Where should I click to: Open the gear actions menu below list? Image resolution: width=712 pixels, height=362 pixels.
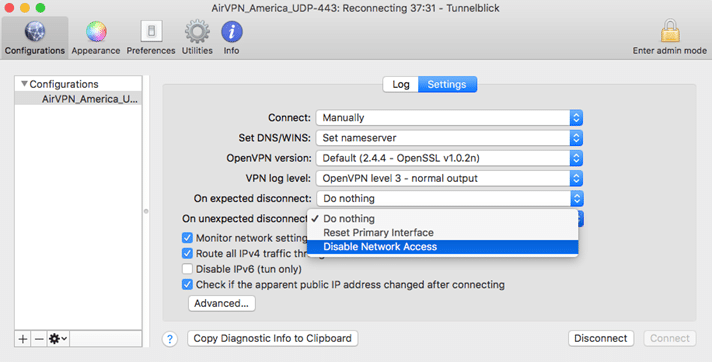coord(58,339)
